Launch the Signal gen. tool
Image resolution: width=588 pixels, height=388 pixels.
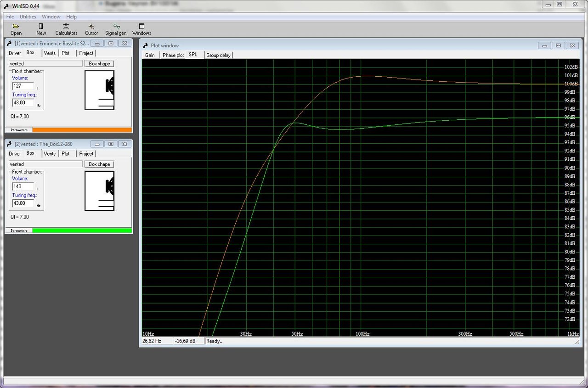(116, 29)
